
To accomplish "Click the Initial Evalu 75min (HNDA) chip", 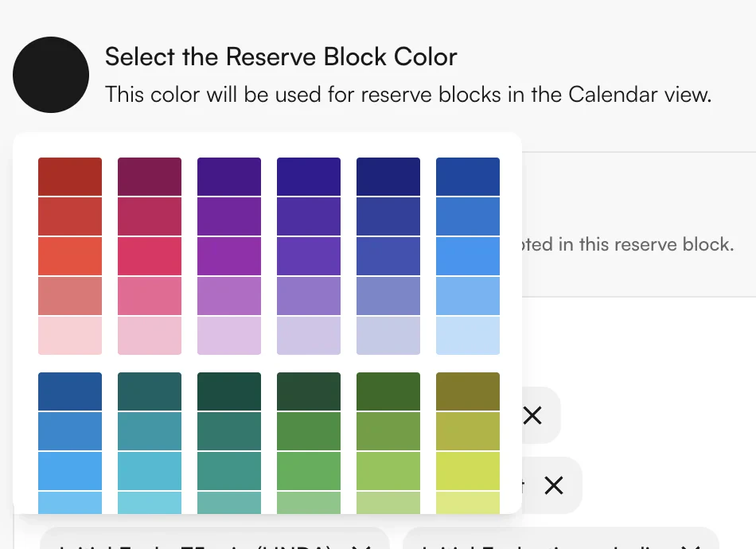I will pos(199,543).
